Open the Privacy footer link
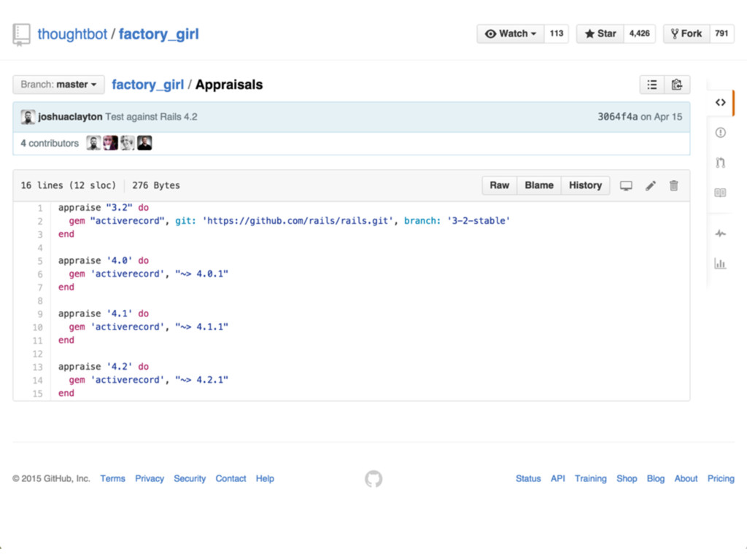747x560 pixels. click(x=149, y=478)
